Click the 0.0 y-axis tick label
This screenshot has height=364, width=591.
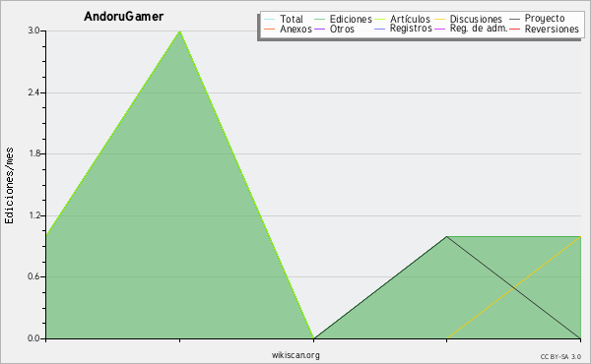coord(33,338)
